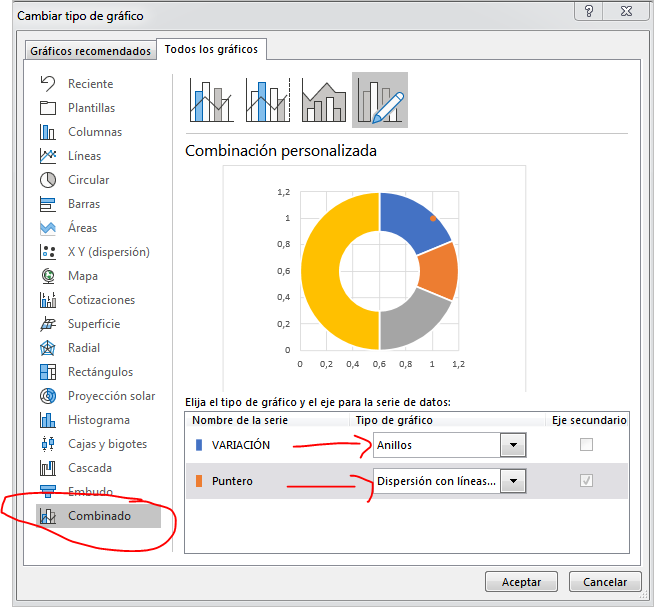Pick the X Y dispersión icon
This screenshot has width=654, height=607.
pos(48,252)
